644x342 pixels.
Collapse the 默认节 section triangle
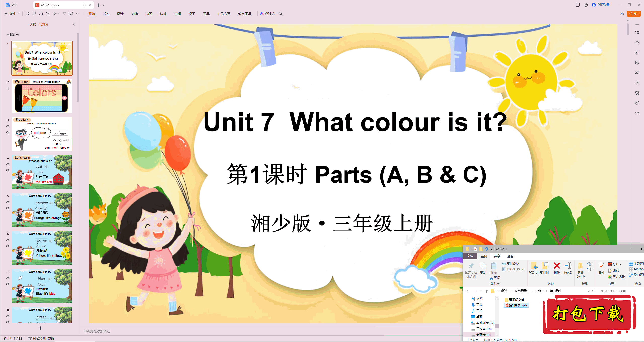coord(8,35)
